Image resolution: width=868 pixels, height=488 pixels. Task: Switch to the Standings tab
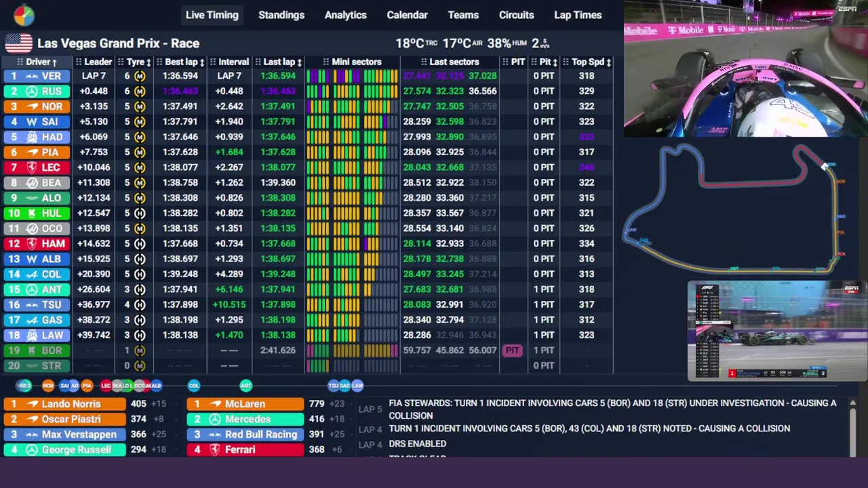click(281, 15)
